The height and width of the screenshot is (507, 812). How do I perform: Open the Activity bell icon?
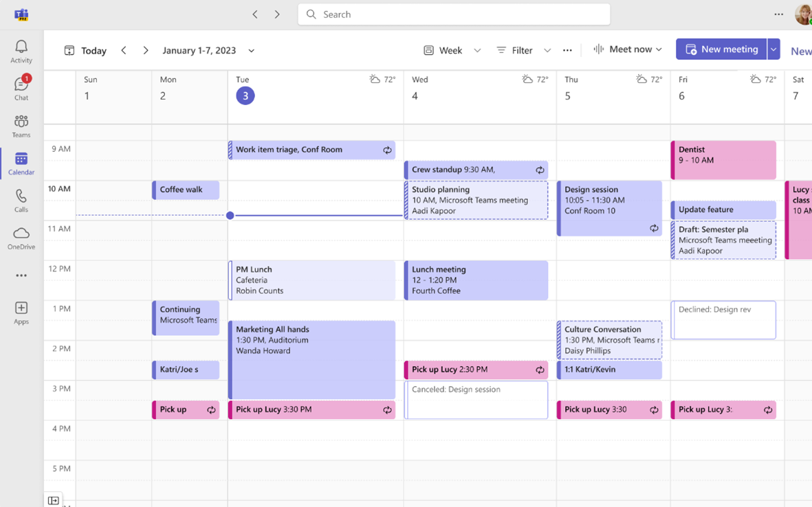tap(21, 52)
